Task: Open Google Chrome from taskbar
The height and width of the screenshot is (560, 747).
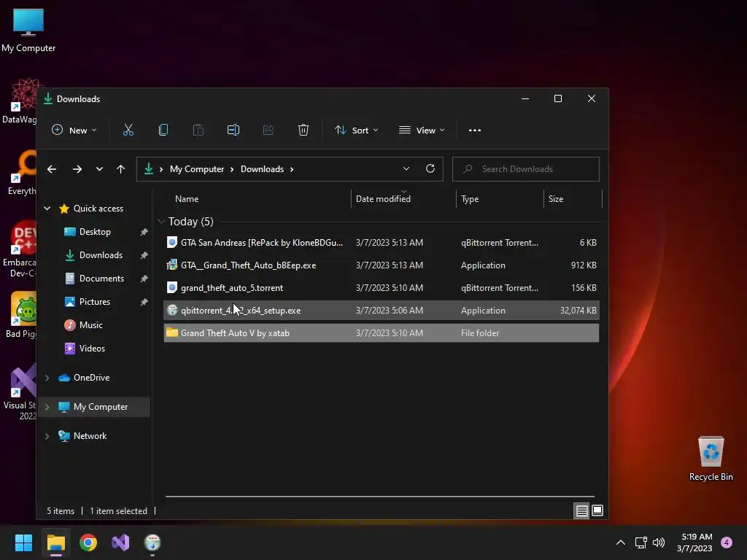Action: point(88,542)
